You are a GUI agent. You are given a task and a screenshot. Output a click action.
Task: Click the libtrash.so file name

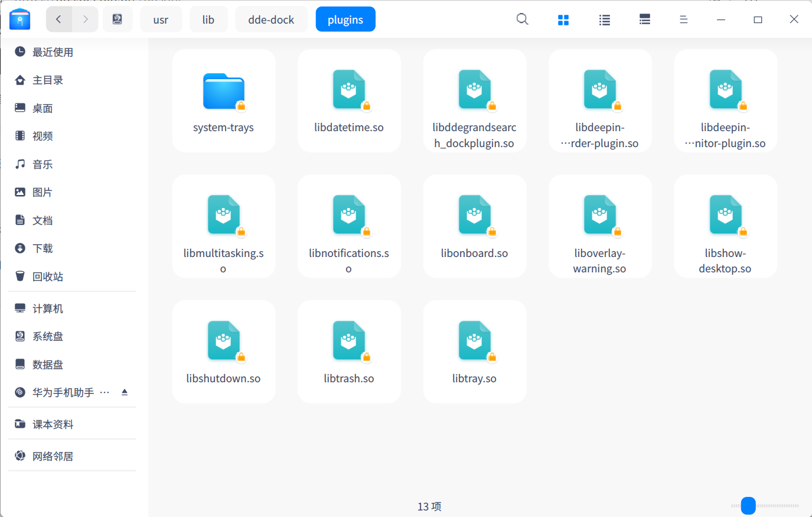pos(349,379)
